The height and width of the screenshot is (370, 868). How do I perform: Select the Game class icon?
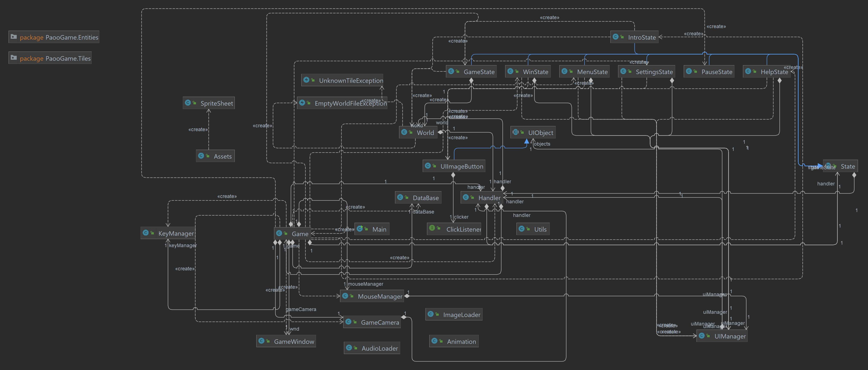click(279, 234)
